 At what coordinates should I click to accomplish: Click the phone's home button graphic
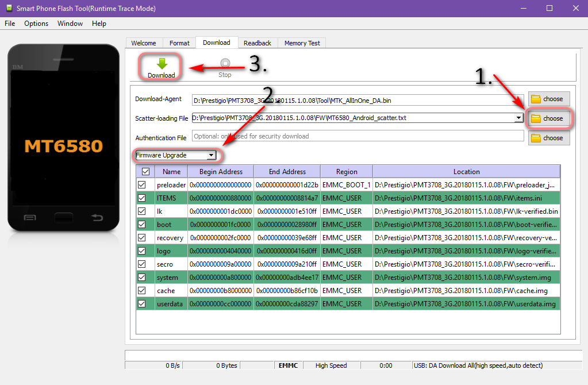(63, 217)
